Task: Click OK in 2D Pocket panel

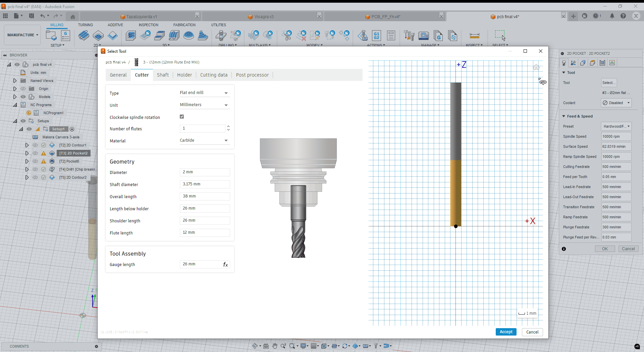Action: tap(605, 249)
